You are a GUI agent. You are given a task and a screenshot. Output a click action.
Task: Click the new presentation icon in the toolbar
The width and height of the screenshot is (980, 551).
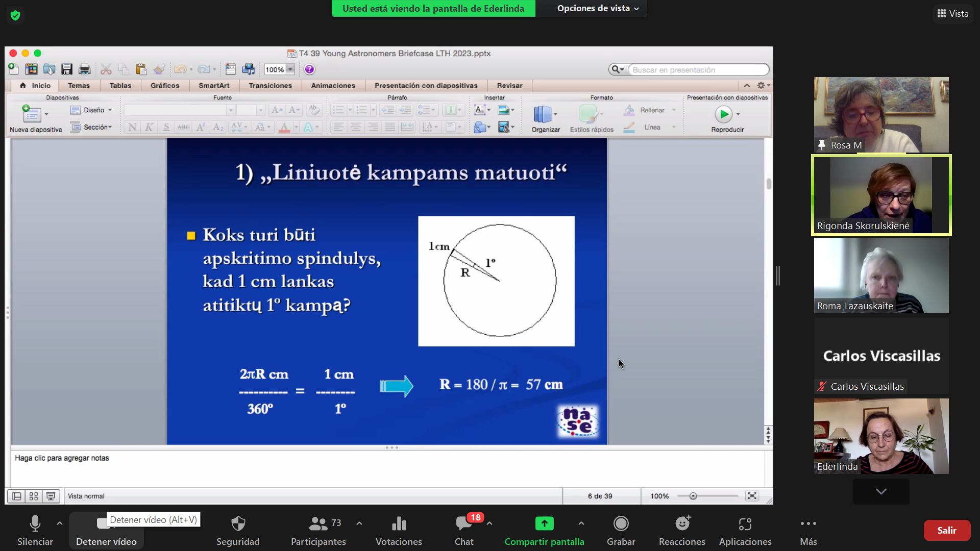pos(14,69)
